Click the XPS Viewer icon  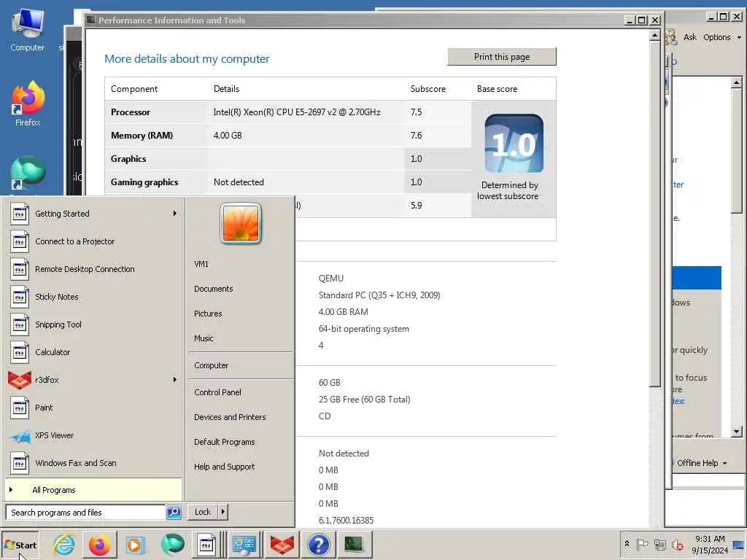20,435
